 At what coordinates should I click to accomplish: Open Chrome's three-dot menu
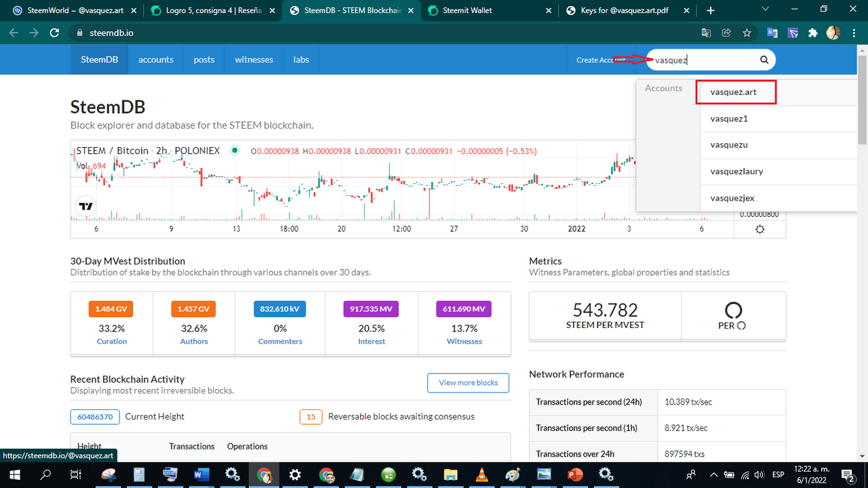[x=853, y=33]
